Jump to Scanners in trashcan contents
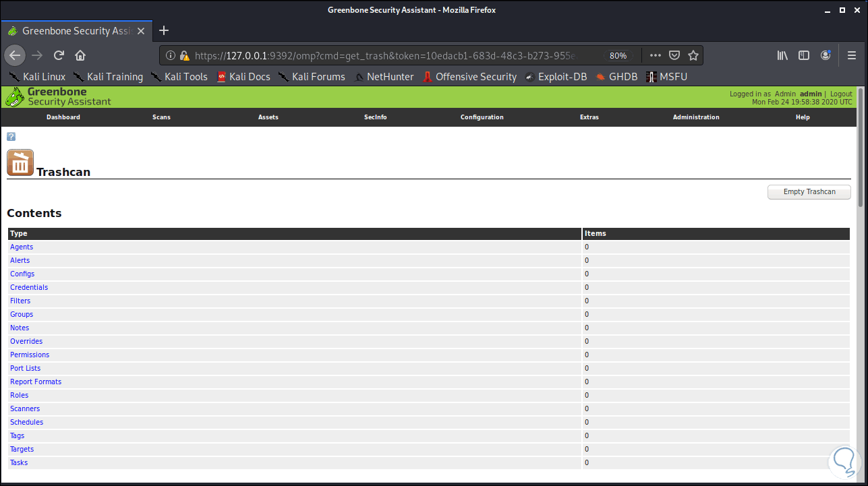The width and height of the screenshot is (868, 486). pyautogui.click(x=25, y=408)
